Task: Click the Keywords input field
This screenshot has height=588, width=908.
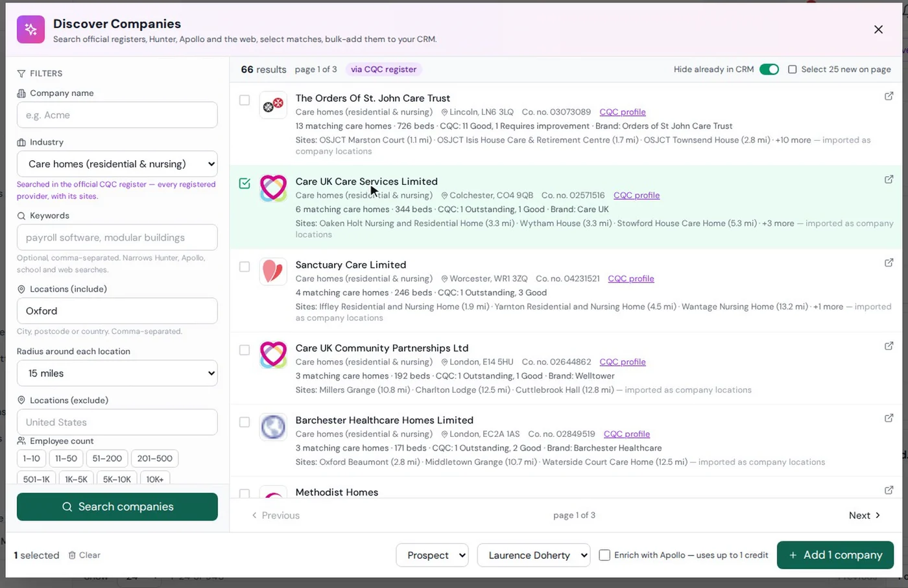Action: pyautogui.click(x=117, y=237)
